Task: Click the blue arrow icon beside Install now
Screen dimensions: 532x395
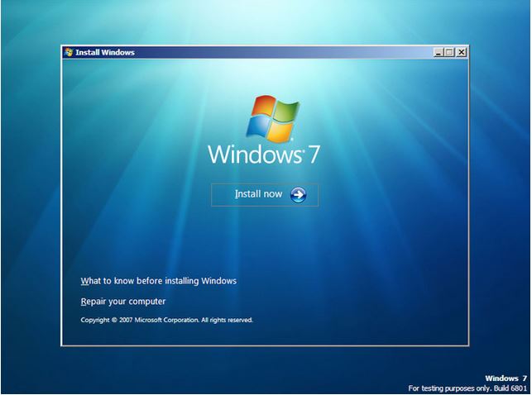Action: click(x=299, y=195)
